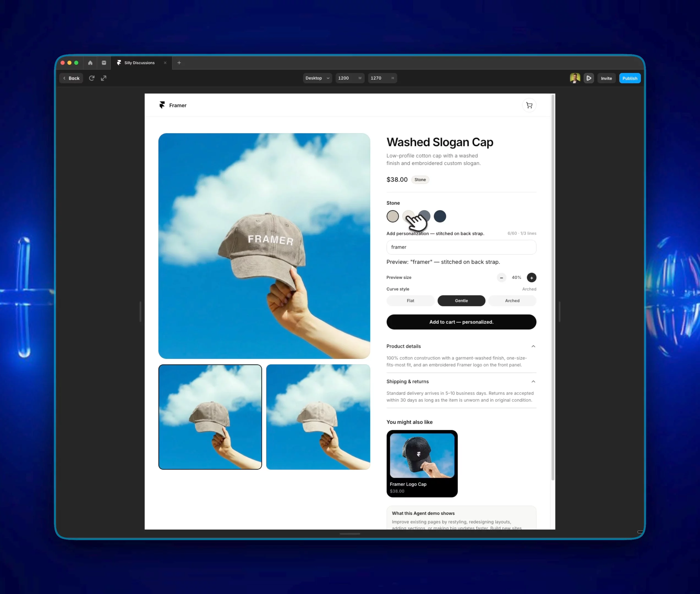
Task: Open the Framer Logo Cap product card
Action: point(422,464)
